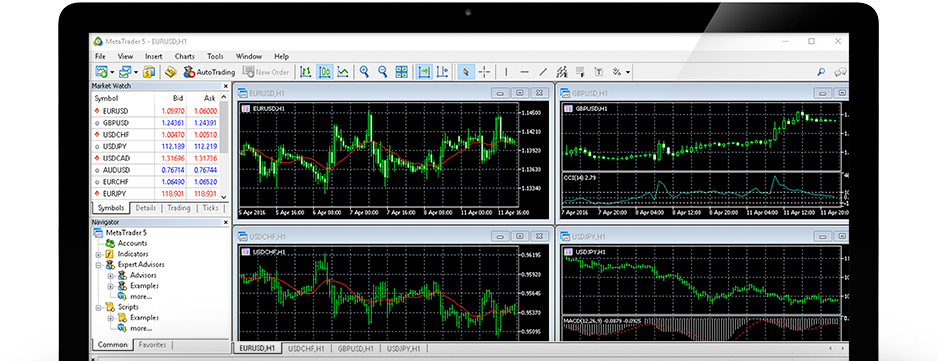Screen dimensions: 940x361
Task: Select the Fibonacci retracement tool
Action: click(x=580, y=72)
